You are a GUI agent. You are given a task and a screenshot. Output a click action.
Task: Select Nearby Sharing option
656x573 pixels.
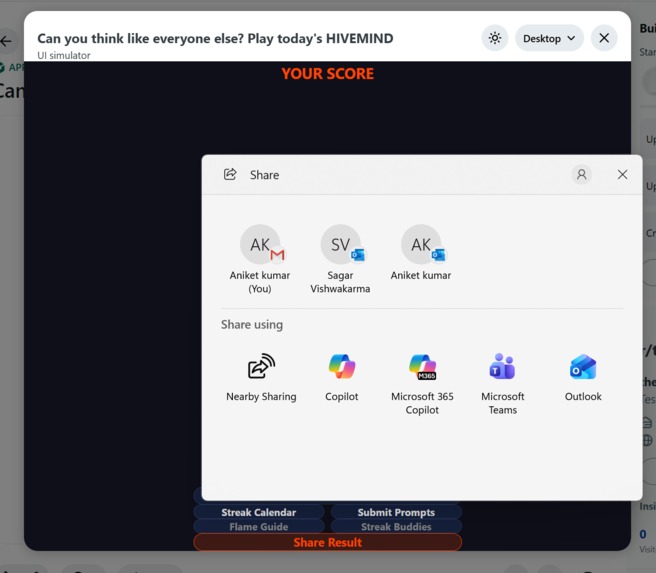coord(261,378)
